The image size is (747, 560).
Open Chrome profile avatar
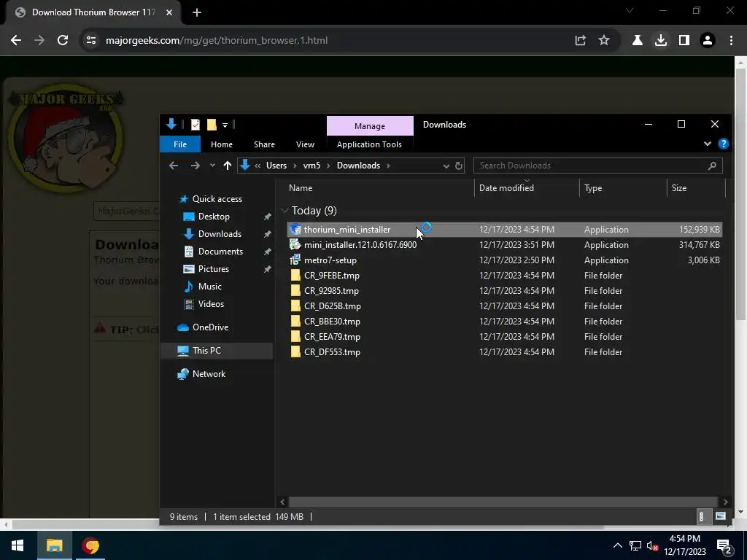pyautogui.click(x=708, y=41)
